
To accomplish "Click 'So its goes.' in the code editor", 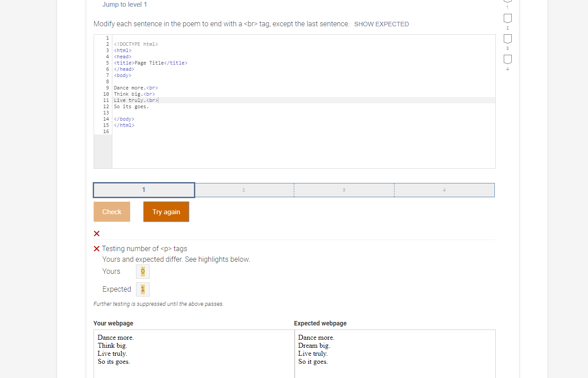I will 132,106.
